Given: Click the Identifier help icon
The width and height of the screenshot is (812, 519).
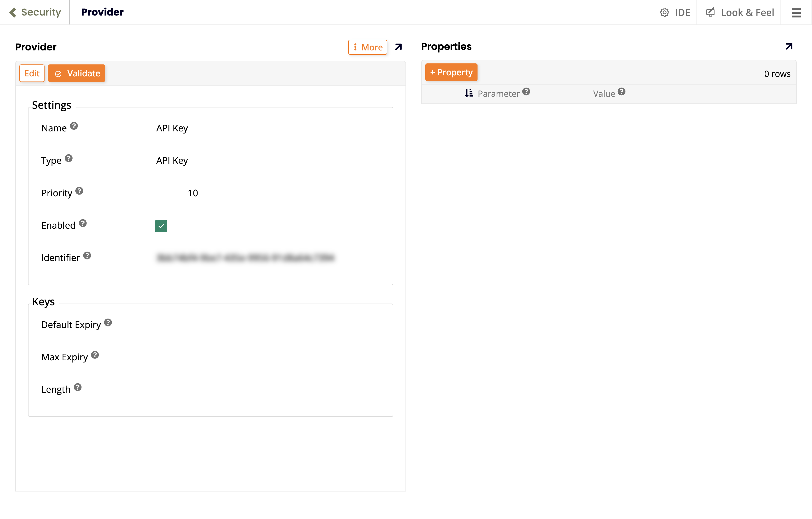Looking at the screenshot, I should 87,255.
